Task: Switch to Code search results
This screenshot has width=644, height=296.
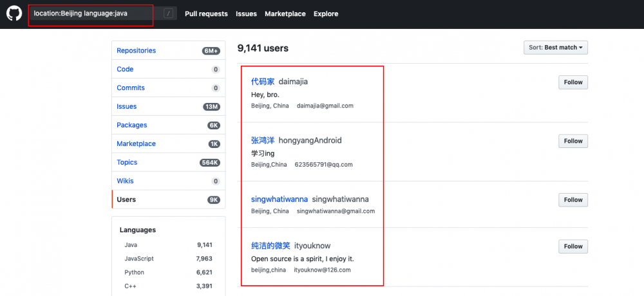Action: [168, 69]
